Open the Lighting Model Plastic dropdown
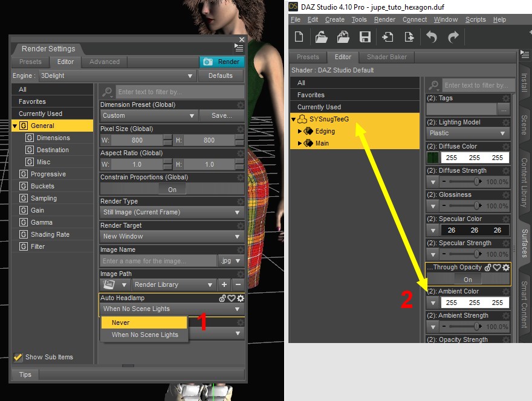 [x=468, y=133]
